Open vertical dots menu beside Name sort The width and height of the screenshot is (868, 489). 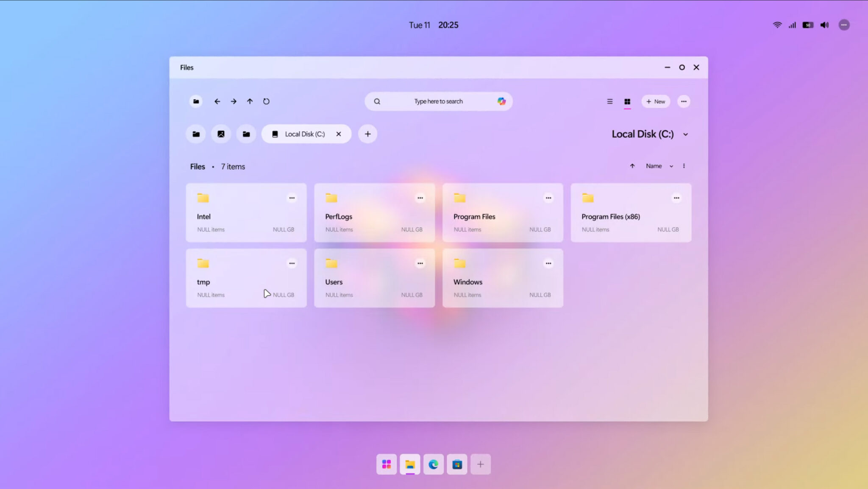pyautogui.click(x=684, y=166)
